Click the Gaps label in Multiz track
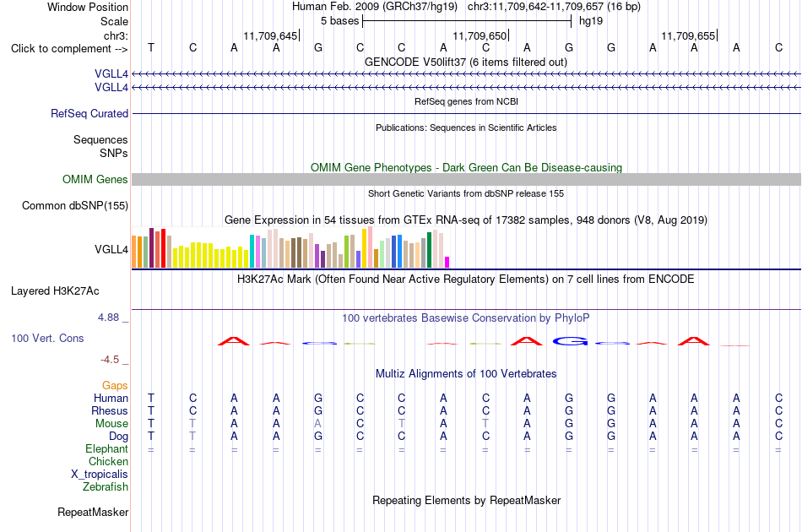Image resolution: width=802 pixels, height=532 pixels. (x=115, y=385)
